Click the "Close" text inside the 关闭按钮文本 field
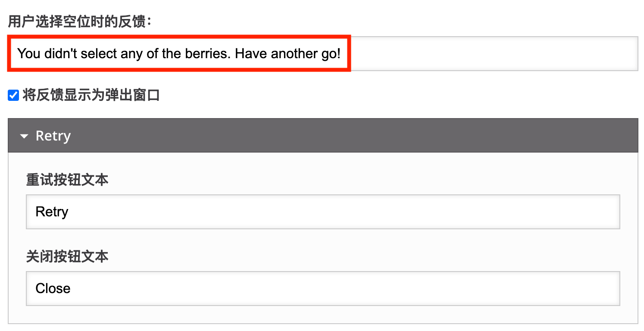The width and height of the screenshot is (644, 331). pyautogui.click(x=53, y=288)
